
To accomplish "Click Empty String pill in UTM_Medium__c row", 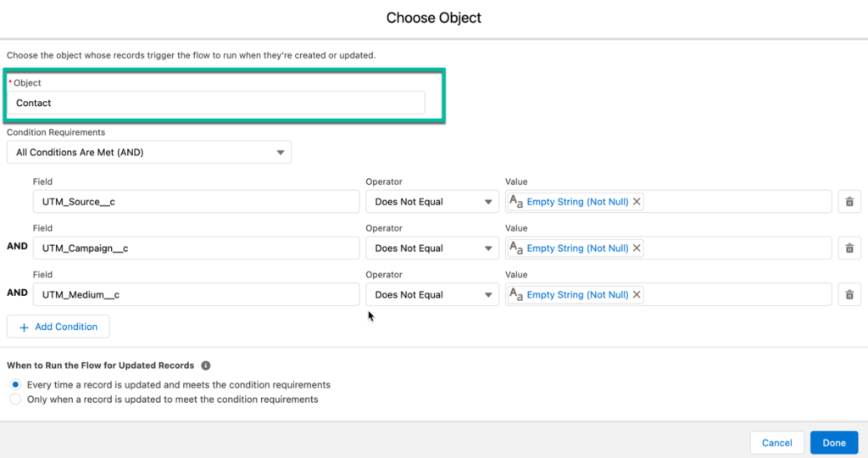I will click(576, 294).
